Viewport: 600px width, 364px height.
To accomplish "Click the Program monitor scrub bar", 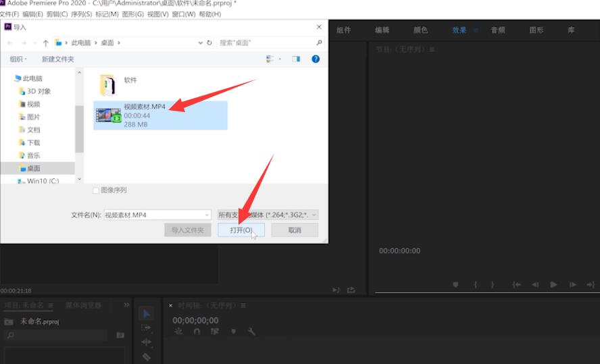I will pos(488,293).
